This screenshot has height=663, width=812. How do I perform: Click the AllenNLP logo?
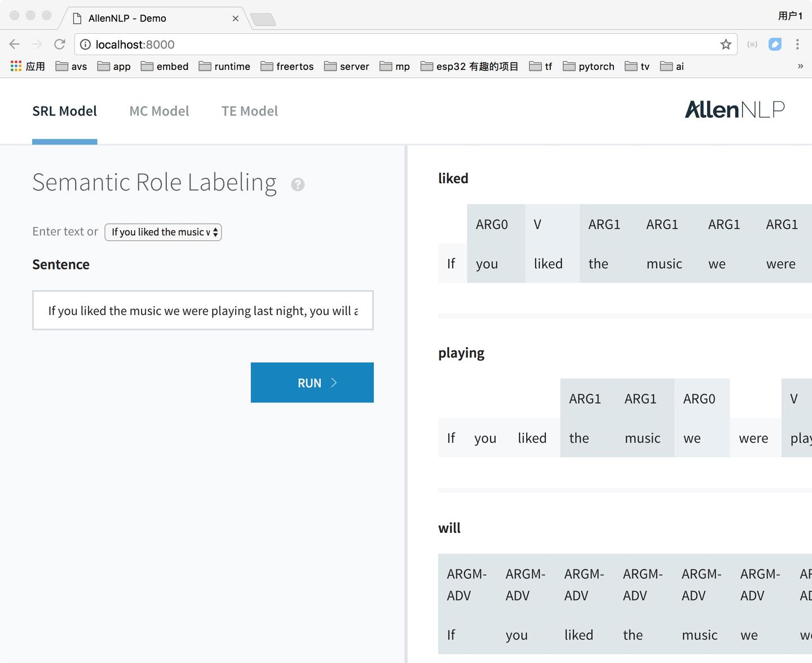tap(734, 109)
